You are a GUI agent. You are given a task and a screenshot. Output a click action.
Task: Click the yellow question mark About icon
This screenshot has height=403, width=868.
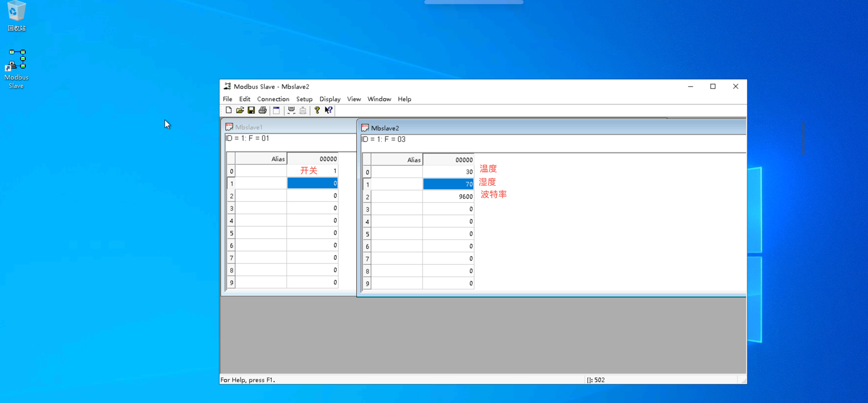point(317,110)
